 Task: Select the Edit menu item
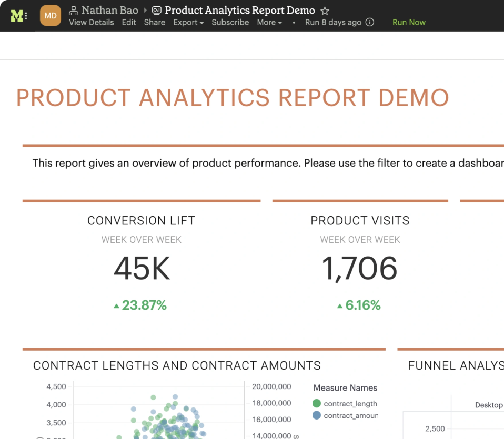(128, 23)
